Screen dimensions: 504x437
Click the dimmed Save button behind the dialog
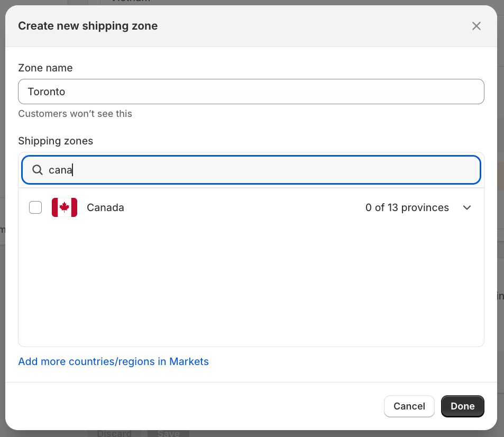pyautogui.click(x=168, y=433)
